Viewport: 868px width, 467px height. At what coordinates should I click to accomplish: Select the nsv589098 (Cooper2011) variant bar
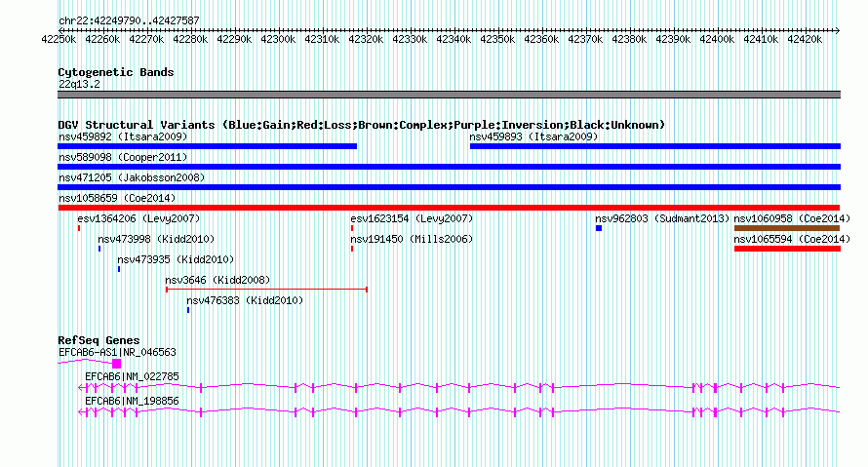coord(449,167)
